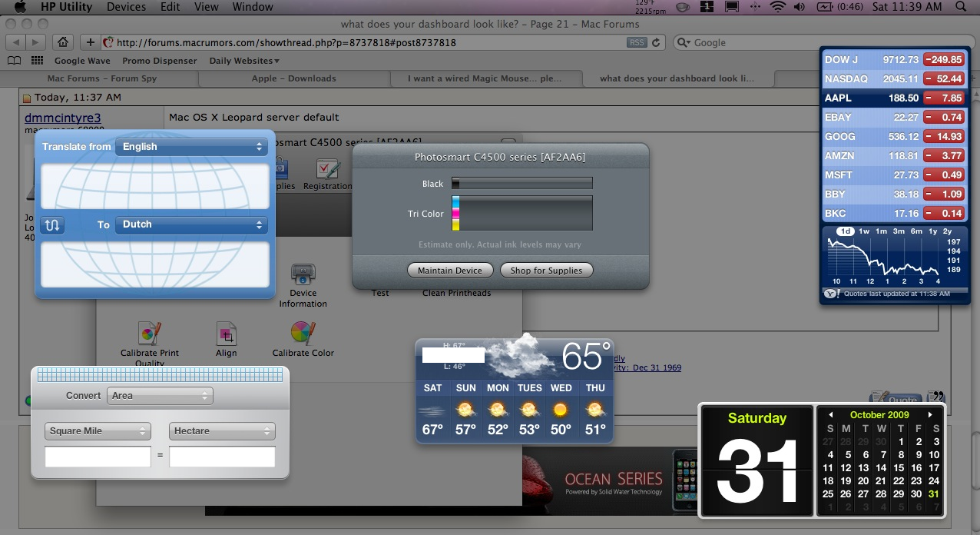
Task: Click the add bookmark plus button
Action: pos(91,42)
